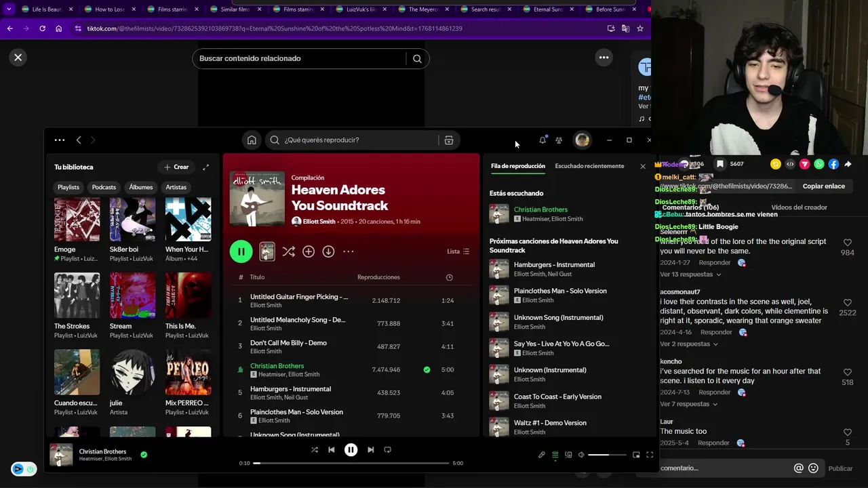Click TikTok search magnifier button
Viewport: 868px width, 488px height.
[417, 58]
